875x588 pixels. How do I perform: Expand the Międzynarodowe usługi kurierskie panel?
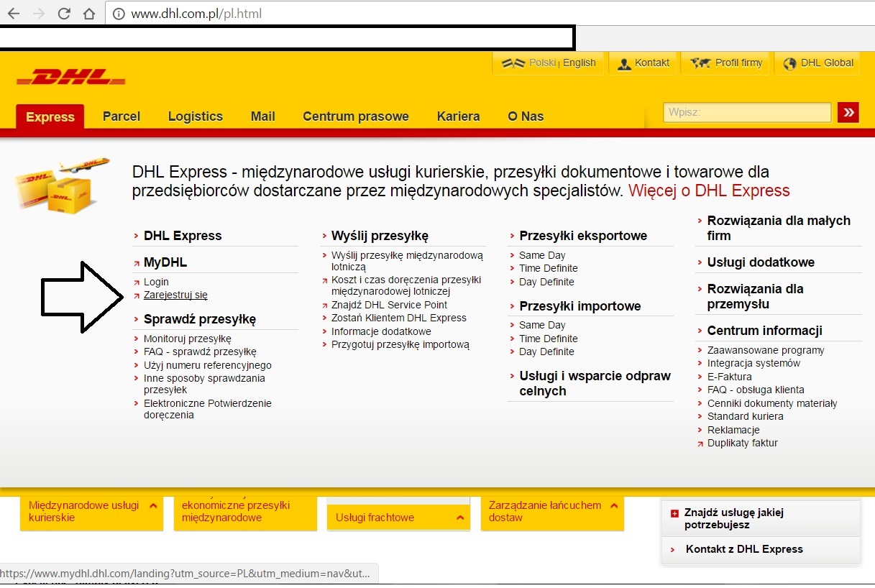[153, 505]
